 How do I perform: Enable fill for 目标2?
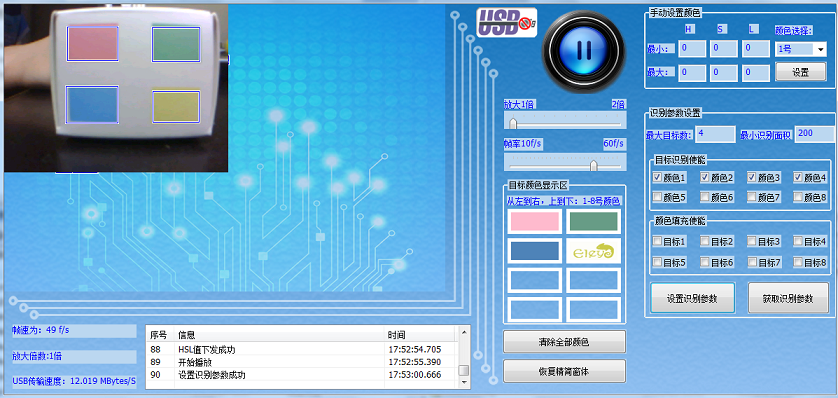click(704, 241)
